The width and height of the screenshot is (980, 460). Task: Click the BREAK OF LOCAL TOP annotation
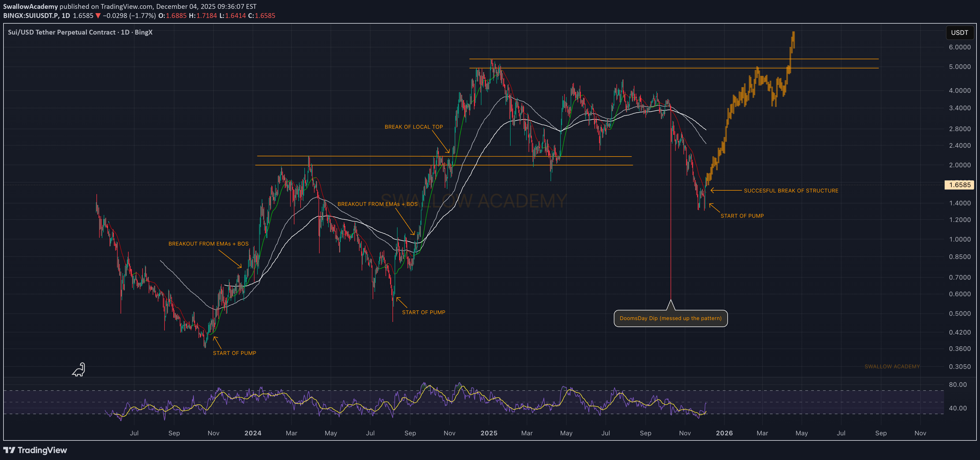414,127
